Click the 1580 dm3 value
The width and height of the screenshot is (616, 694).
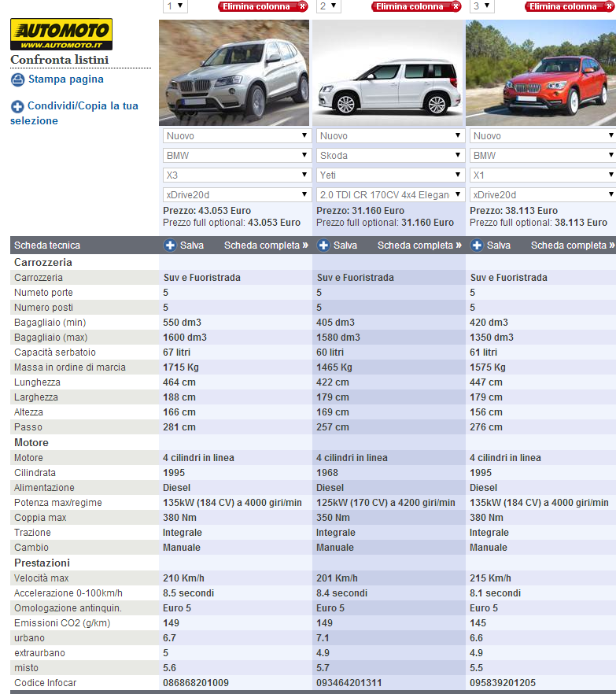[x=338, y=338]
